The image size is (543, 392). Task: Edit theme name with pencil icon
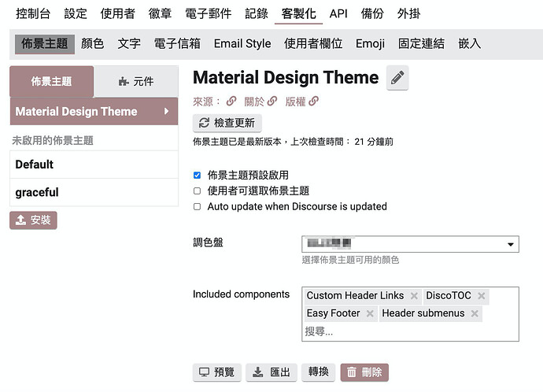397,78
